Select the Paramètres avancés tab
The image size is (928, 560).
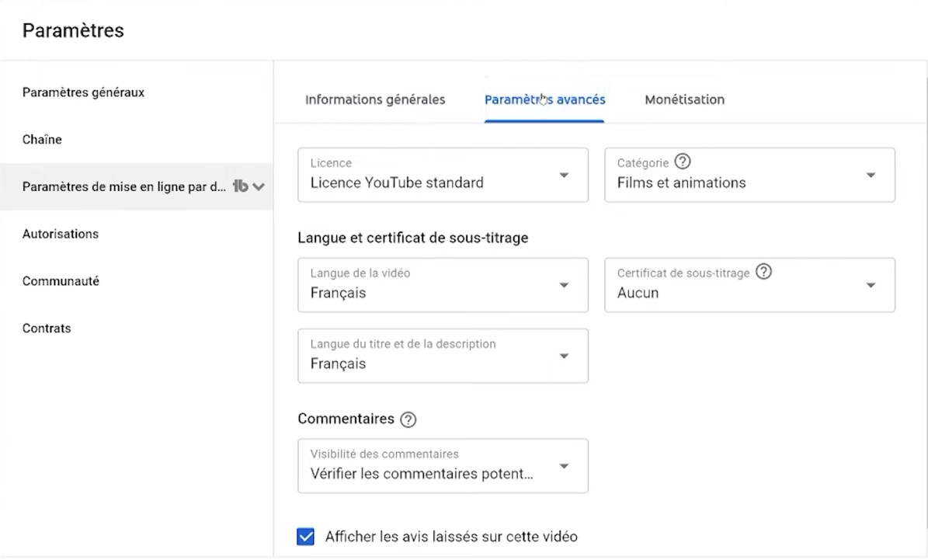pyautogui.click(x=544, y=99)
